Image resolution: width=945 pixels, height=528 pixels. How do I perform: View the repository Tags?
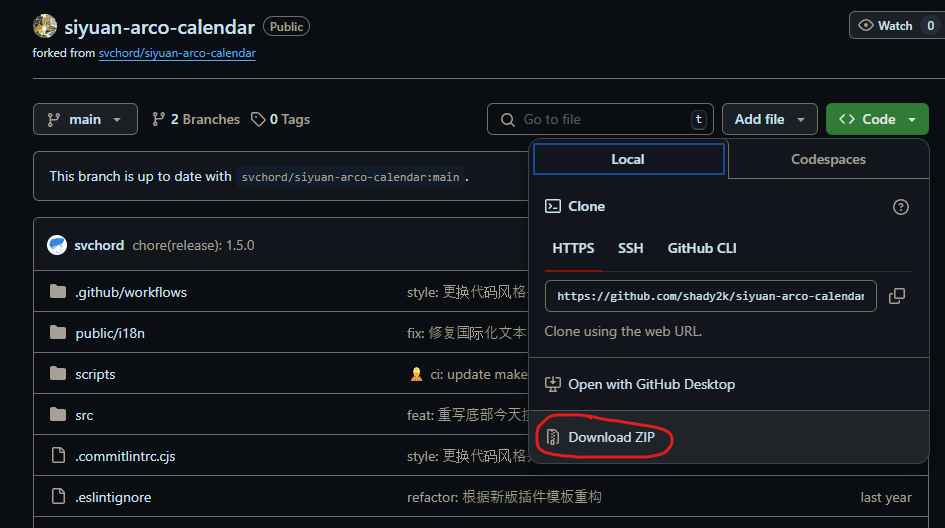click(281, 119)
